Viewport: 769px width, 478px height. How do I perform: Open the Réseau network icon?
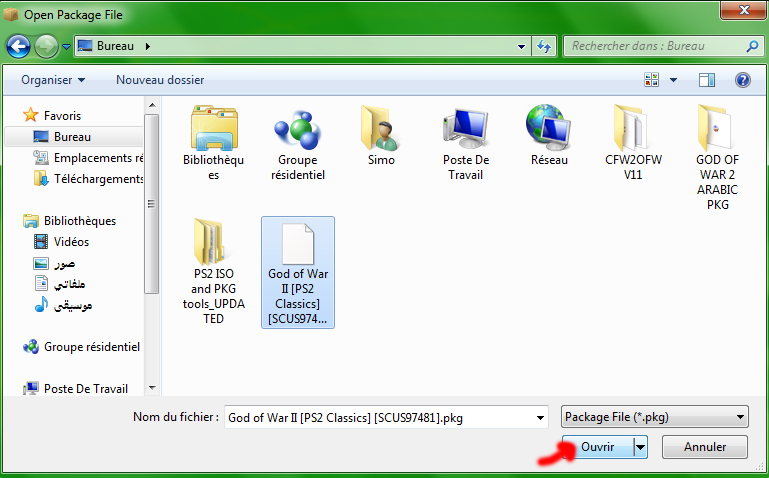pyautogui.click(x=549, y=127)
